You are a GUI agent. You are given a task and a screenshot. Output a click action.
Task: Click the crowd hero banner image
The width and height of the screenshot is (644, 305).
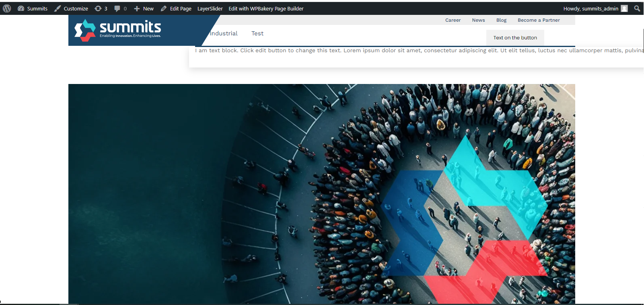[322, 194]
